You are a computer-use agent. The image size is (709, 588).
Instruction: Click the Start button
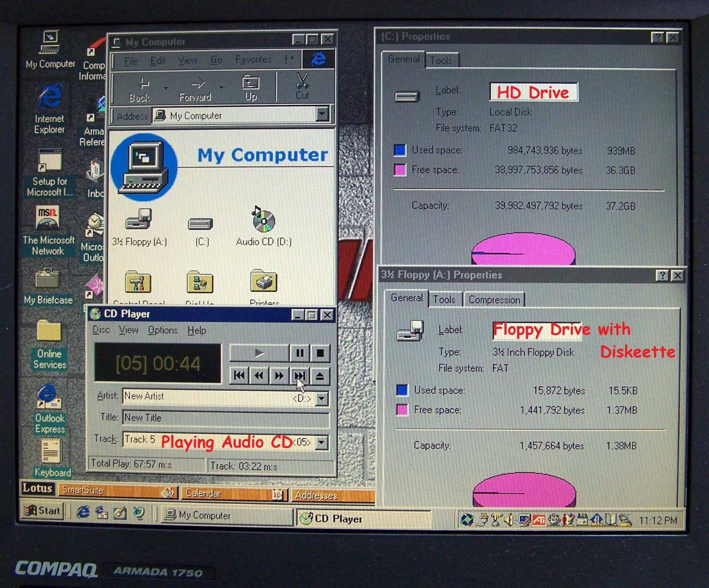click(43, 511)
